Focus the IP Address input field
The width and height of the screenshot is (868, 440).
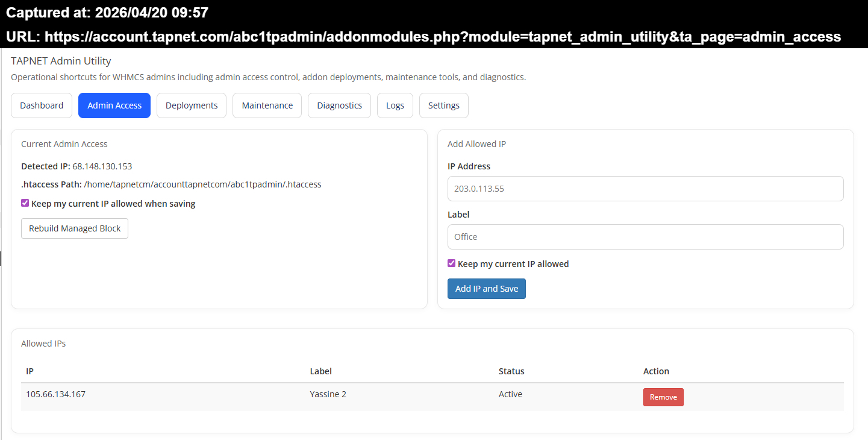[x=645, y=189]
